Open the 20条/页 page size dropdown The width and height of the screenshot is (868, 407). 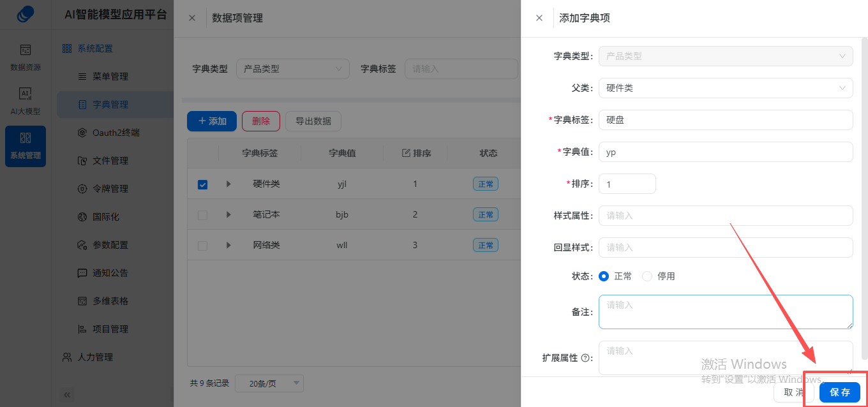pos(269,383)
